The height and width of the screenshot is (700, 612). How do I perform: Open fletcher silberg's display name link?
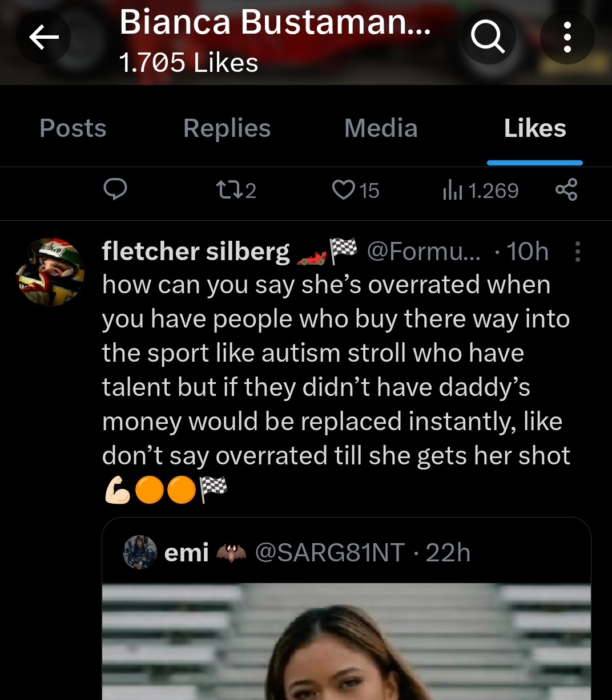196,252
